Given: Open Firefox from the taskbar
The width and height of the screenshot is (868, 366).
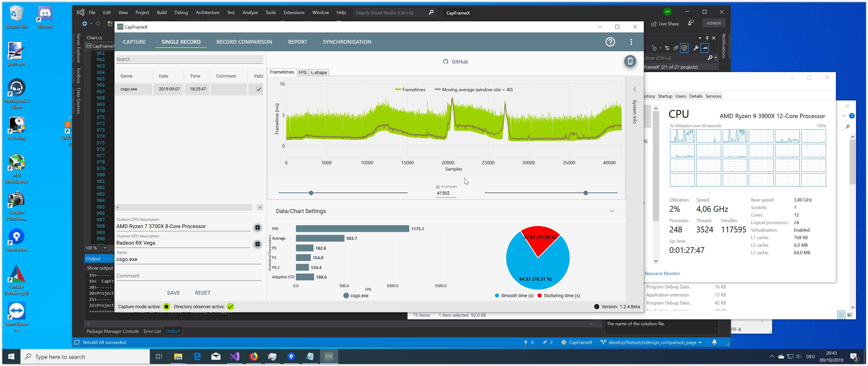Looking at the screenshot, I should tap(253, 356).
